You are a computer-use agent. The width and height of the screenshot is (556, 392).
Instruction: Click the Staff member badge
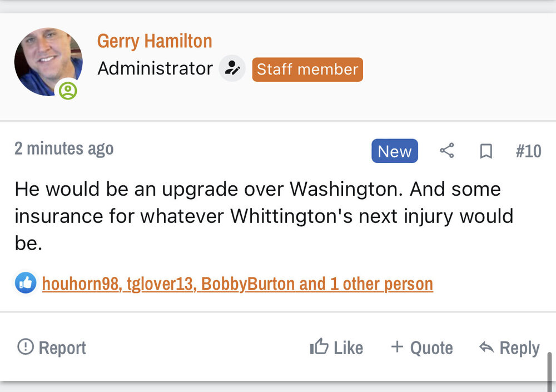(x=307, y=70)
